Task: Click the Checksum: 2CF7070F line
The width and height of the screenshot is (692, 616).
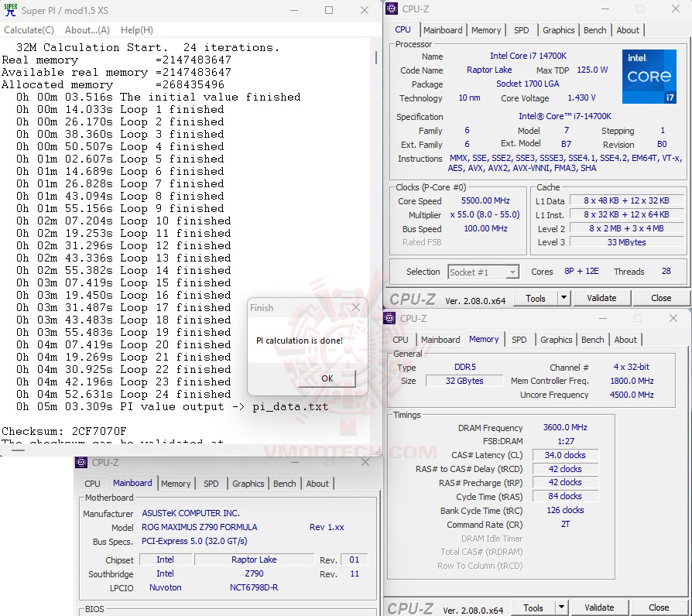Action: tap(64, 431)
